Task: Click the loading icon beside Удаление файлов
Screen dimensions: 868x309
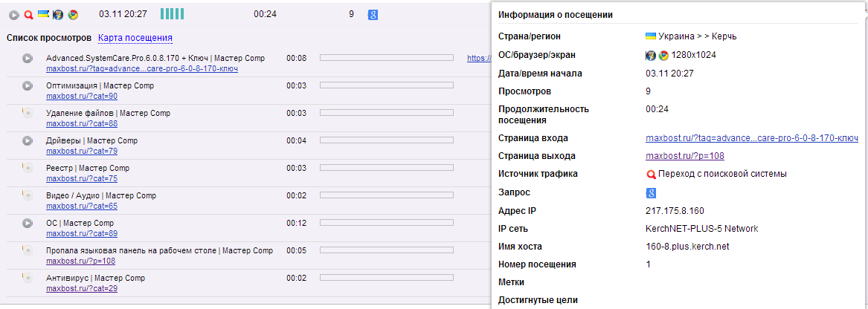Action: pos(28,113)
